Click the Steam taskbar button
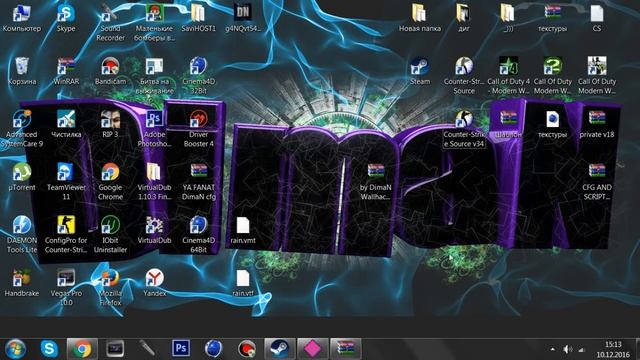Screen dimensions: 640x360 click(280, 349)
